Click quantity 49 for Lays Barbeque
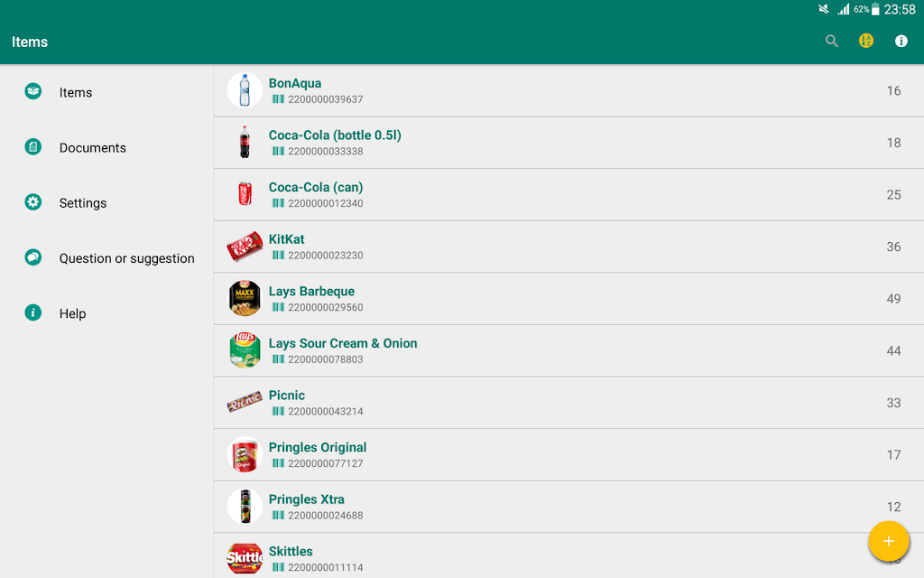Viewport: 924px width, 578px height. pos(893,298)
